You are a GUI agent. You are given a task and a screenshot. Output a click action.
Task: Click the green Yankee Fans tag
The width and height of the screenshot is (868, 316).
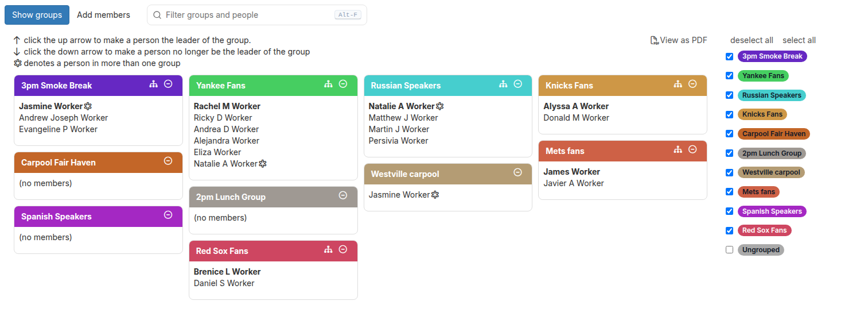click(763, 76)
